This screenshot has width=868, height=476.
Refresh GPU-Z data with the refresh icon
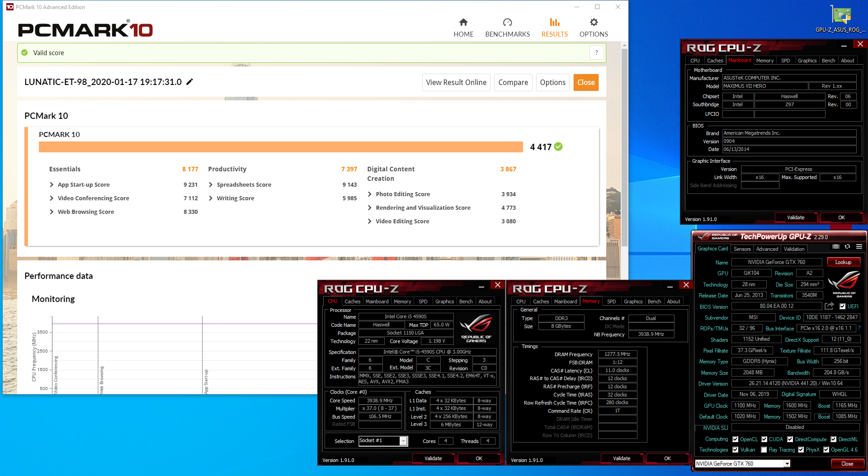pyautogui.click(x=847, y=246)
